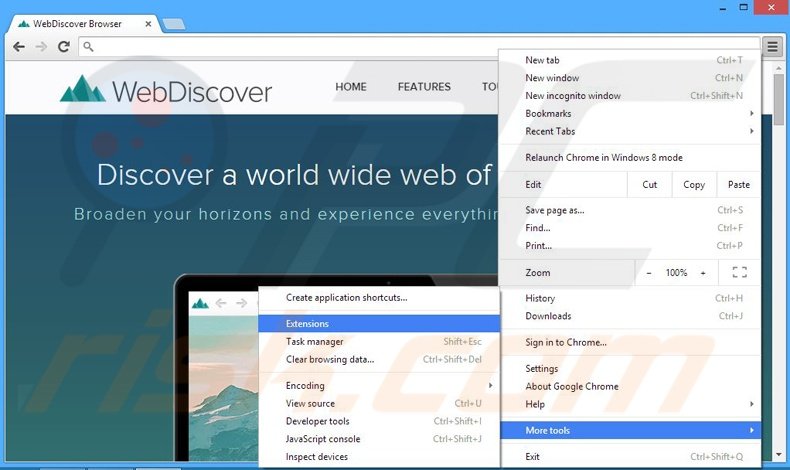Select Inspect devices

379,457
